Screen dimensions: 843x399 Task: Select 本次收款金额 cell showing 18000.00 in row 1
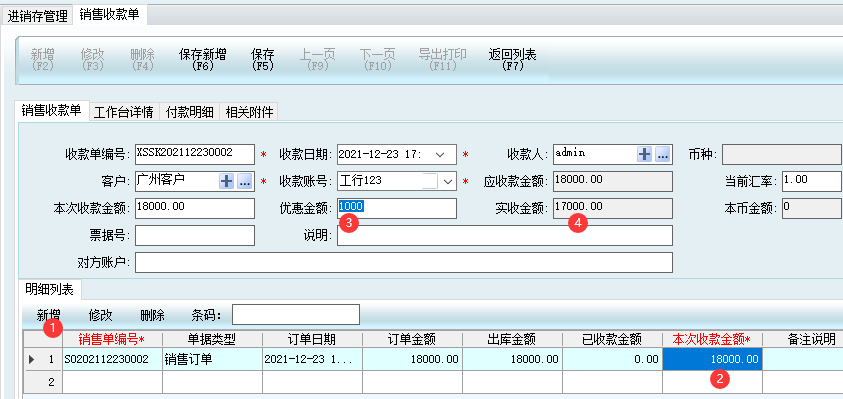pos(712,359)
